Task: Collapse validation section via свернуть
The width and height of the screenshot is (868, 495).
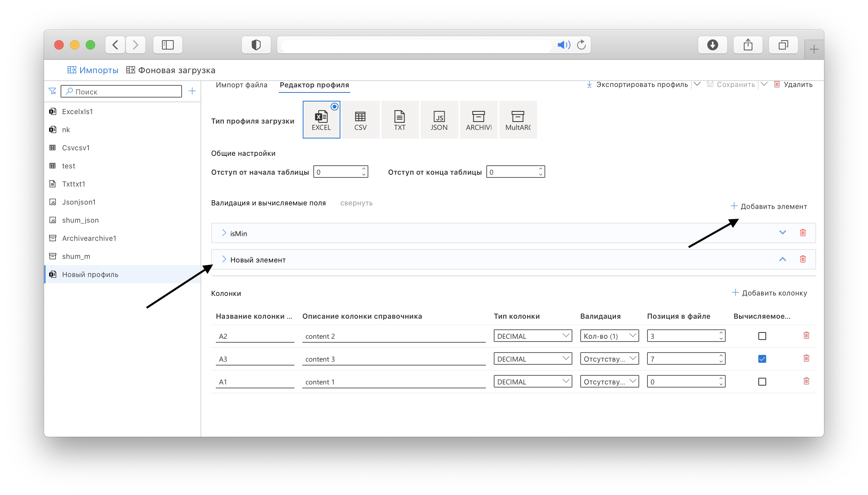Action: pos(356,203)
